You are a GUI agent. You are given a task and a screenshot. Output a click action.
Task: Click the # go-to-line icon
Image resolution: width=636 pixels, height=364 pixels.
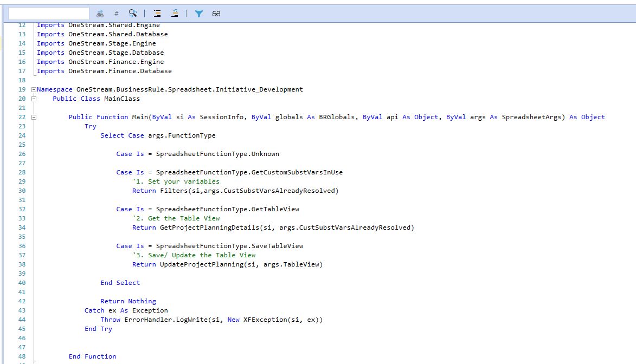[115, 14]
